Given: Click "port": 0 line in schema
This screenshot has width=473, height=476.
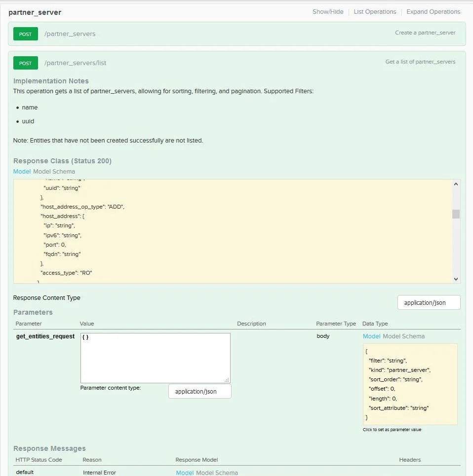Looking at the screenshot, I should 55,245.
